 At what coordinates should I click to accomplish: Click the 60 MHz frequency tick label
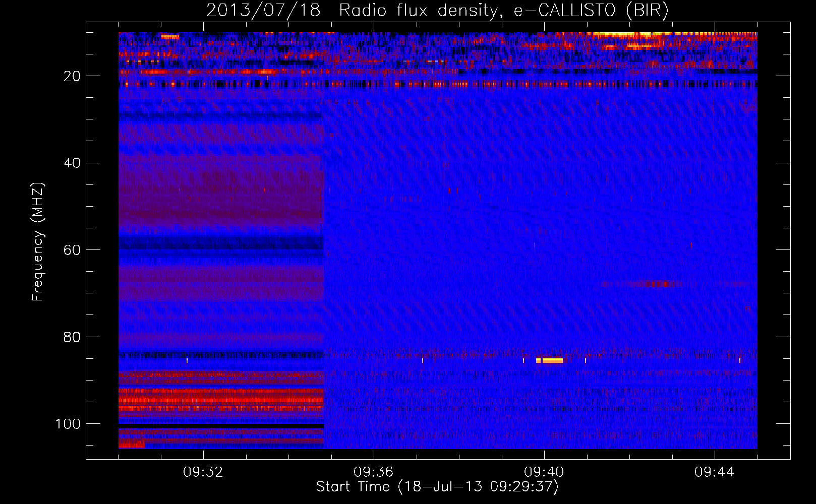(x=72, y=250)
